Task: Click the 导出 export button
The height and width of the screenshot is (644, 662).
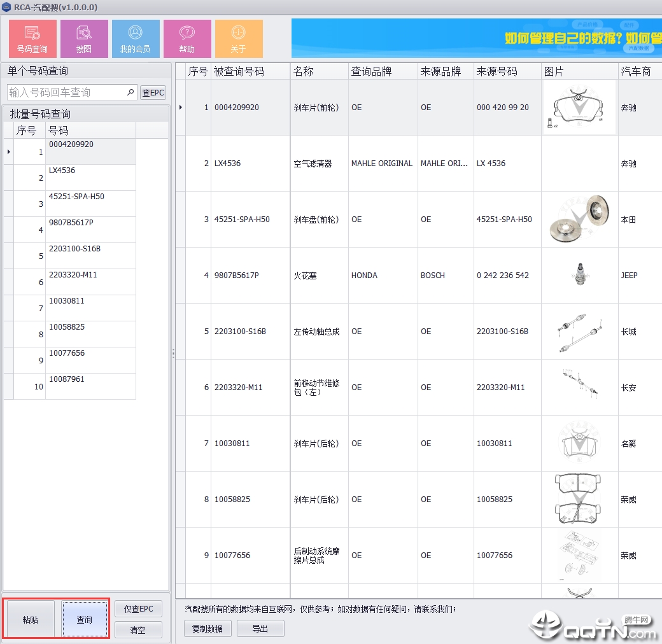Action: 260,629
